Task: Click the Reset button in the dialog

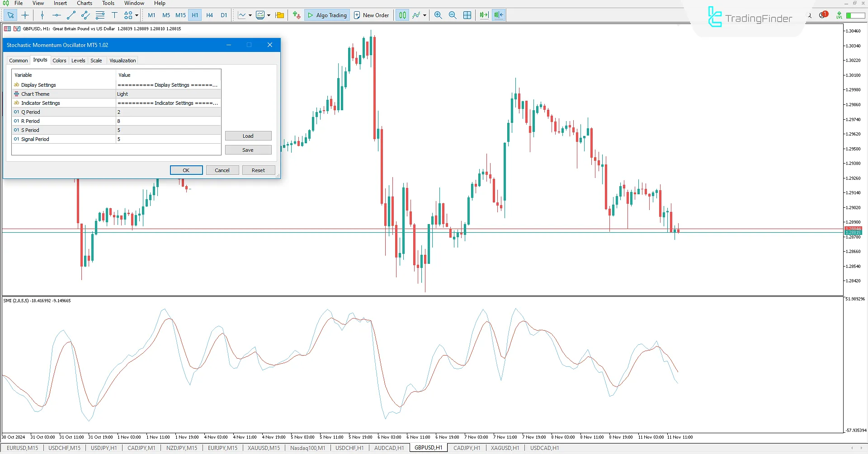Action: [x=258, y=170]
